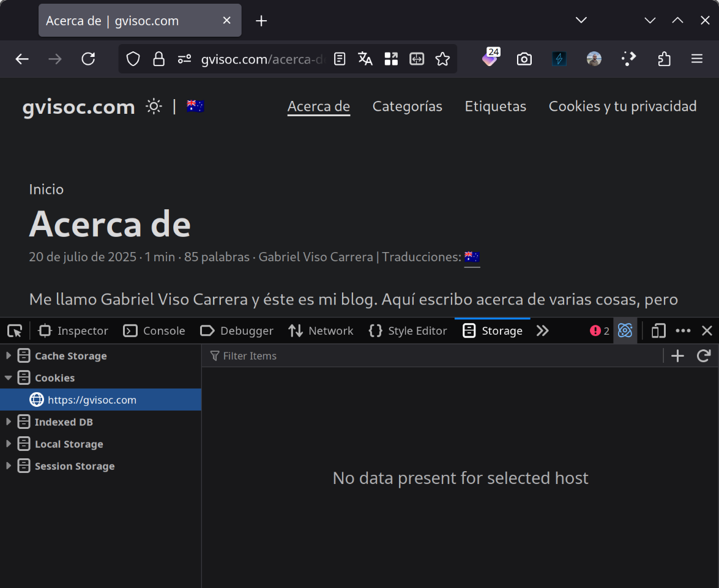Viewport: 719px width, 588px height.
Task: Expand the Local Storage node
Action: [8, 444]
